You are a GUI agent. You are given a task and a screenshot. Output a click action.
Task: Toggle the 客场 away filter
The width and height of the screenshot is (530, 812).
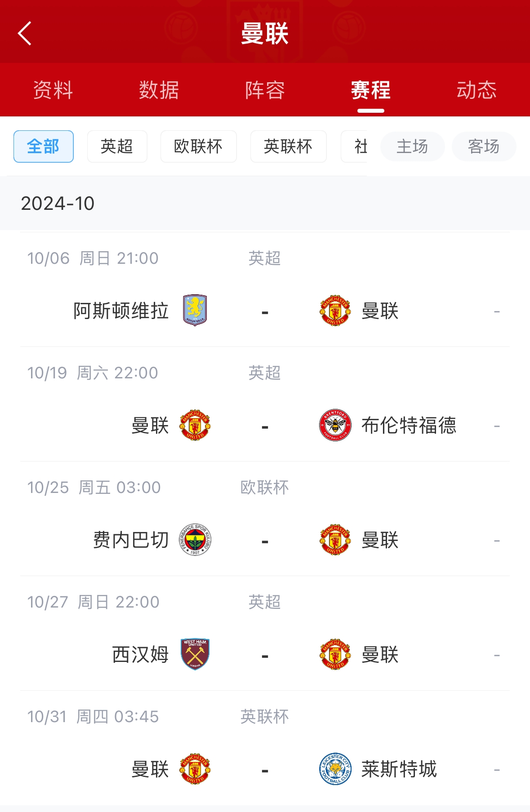point(484,146)
